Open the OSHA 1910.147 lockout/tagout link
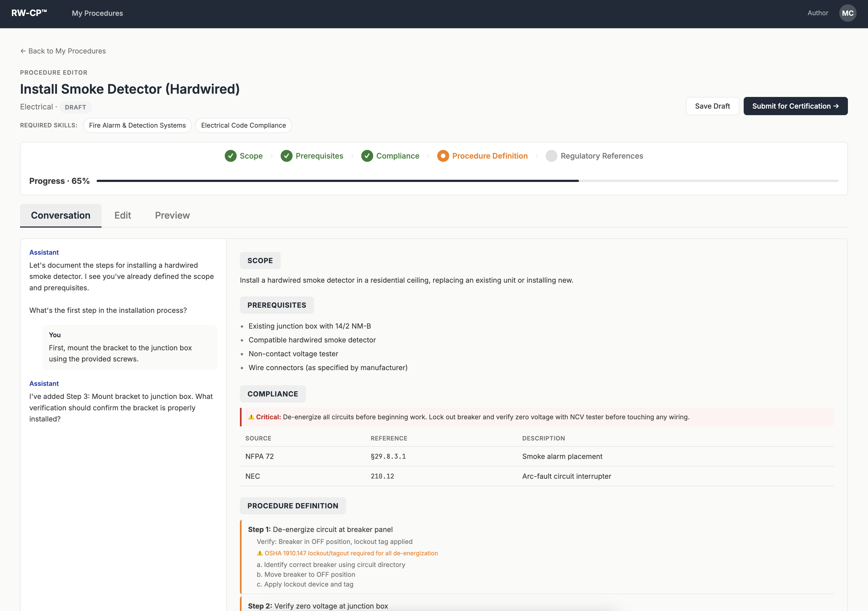 click(351, 553)
